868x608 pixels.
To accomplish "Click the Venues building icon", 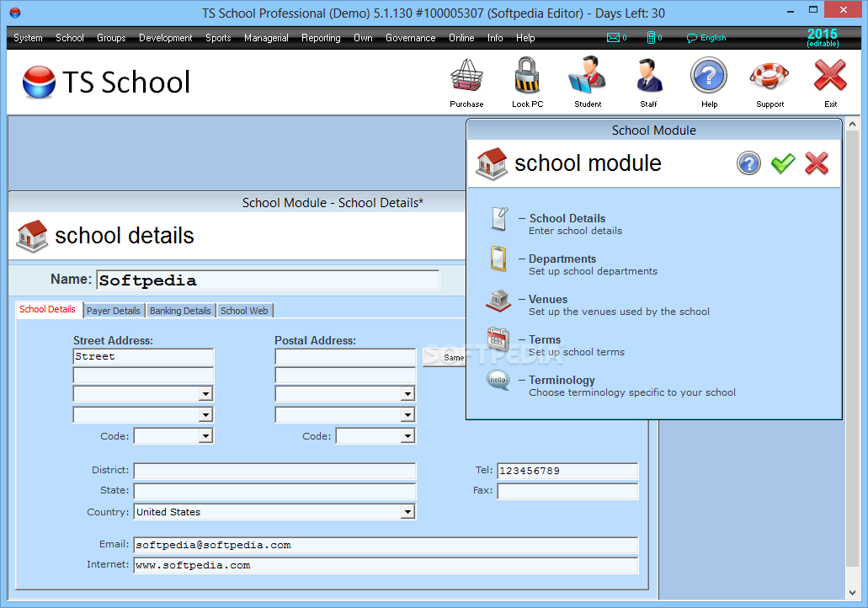I will coord(498,300).
